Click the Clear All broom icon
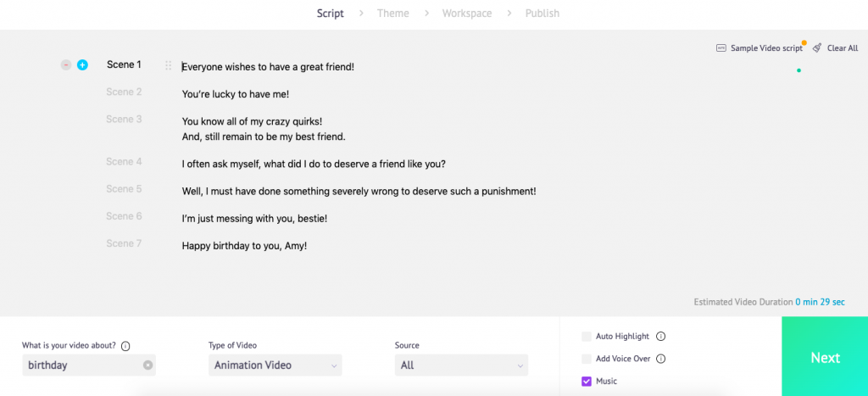This screenshot has height=396, width=868. click(817, 48)
